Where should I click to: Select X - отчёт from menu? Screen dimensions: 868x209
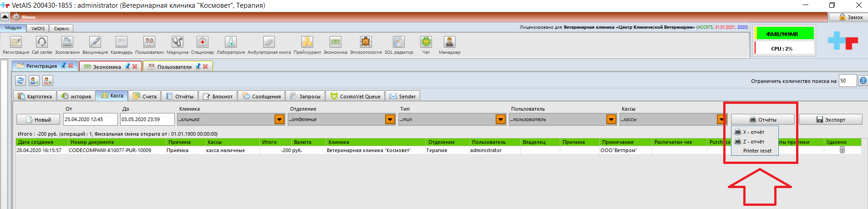tap(754, 132)
